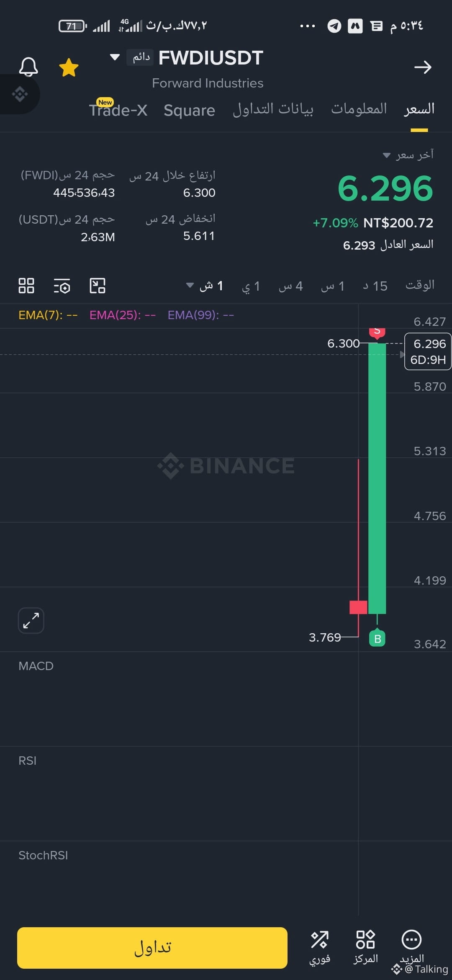Tap the forward arrow icon at top right
Viewport: 452px width, 980px height.
pyautogui.click(x=423, y=67)
